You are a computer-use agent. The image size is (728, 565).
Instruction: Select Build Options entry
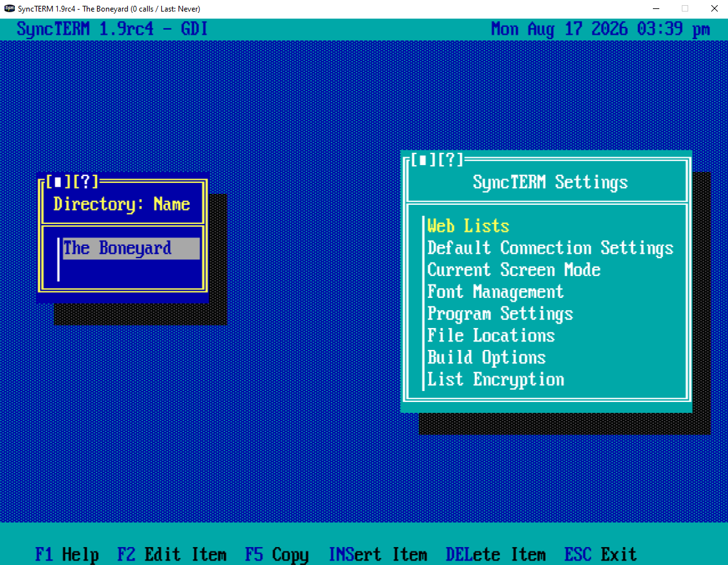pos(486,357)
